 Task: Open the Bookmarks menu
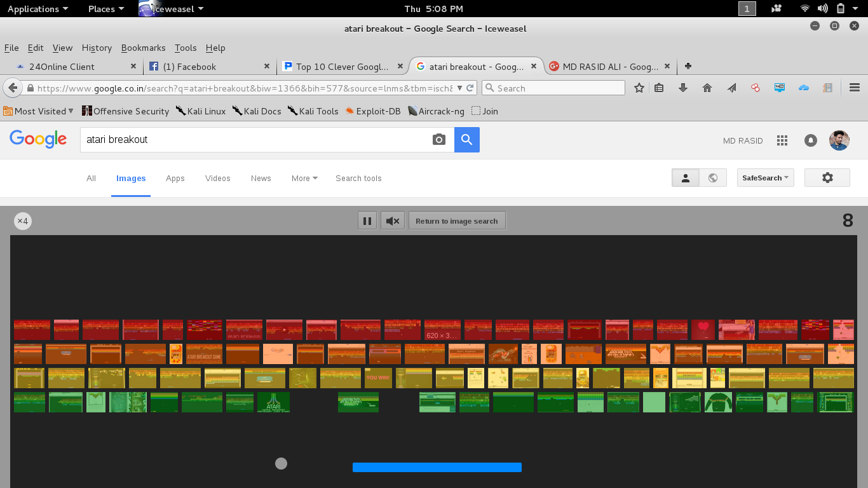[143, 48]
